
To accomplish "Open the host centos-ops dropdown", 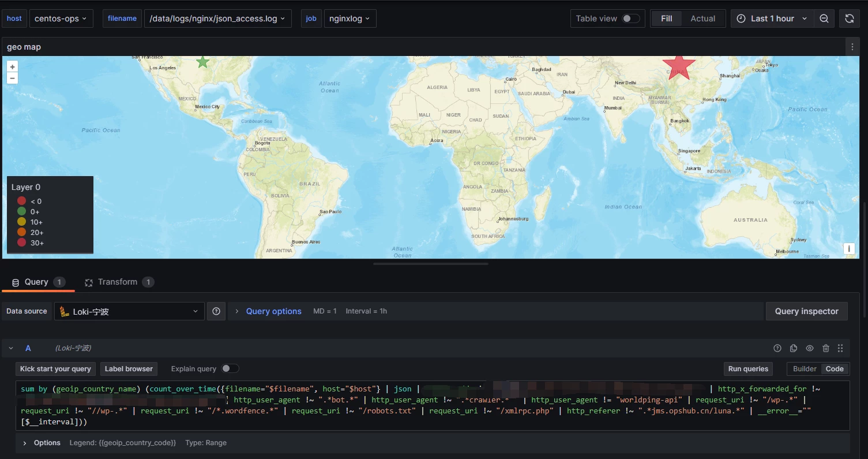I will pyautogui.click(x=61, y=18).
